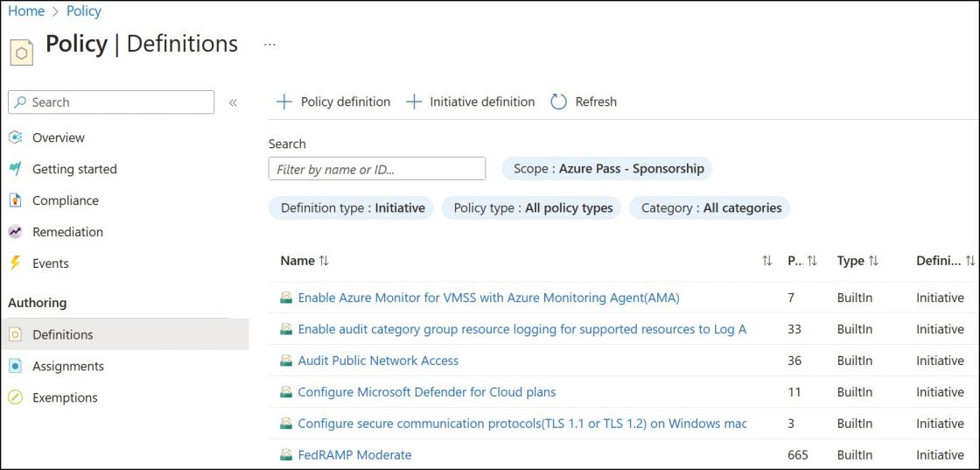Select Remediation in the sidebar
The height and width of the screenshot is (470, 980).
[67, 232]
